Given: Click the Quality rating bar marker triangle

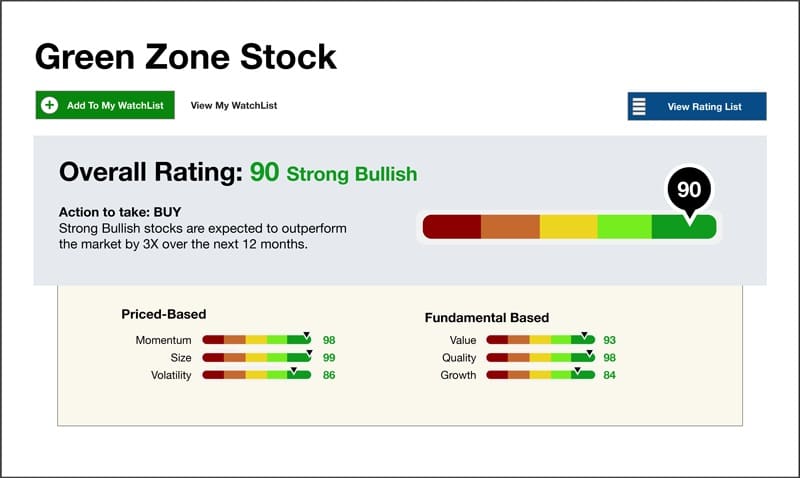Looking at the screenshot, I should 590,352.
